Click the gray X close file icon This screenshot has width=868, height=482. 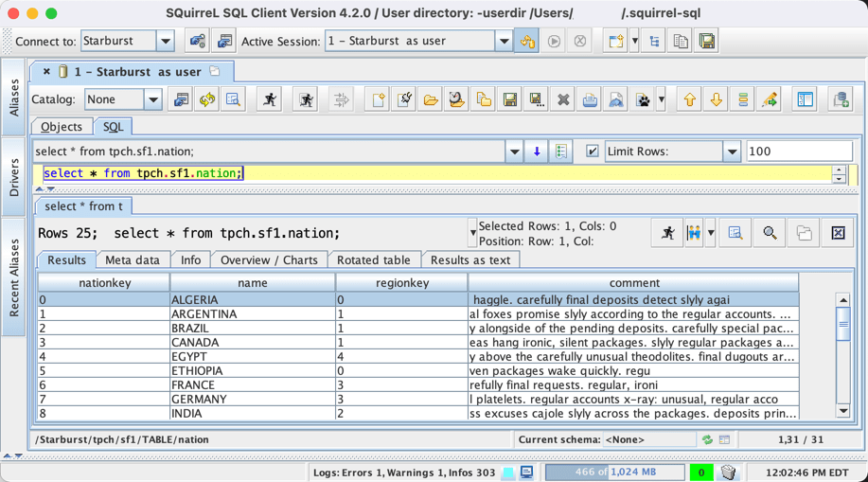563,99
